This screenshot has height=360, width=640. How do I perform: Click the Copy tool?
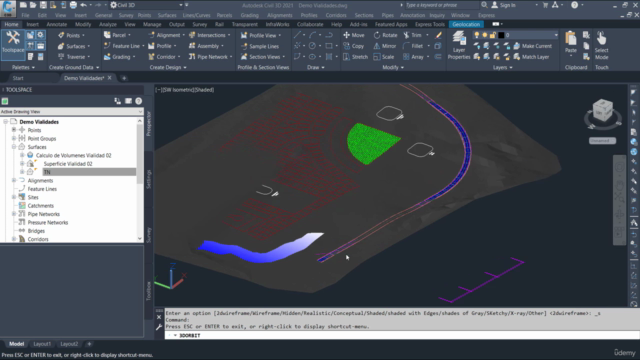tap(353, 46)
